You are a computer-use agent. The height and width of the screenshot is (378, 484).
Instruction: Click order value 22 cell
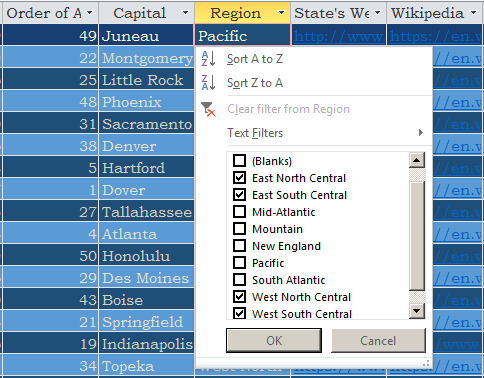(x=50, y=57)
